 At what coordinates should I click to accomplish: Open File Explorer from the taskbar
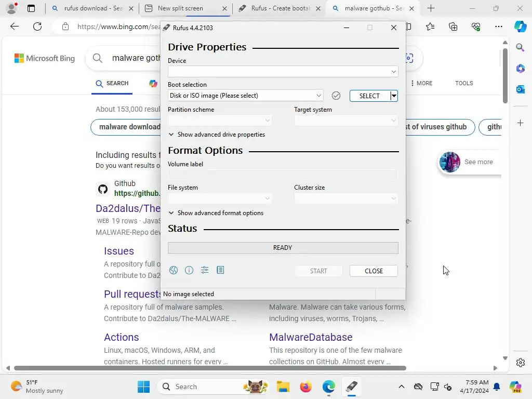tap(283, 387)
